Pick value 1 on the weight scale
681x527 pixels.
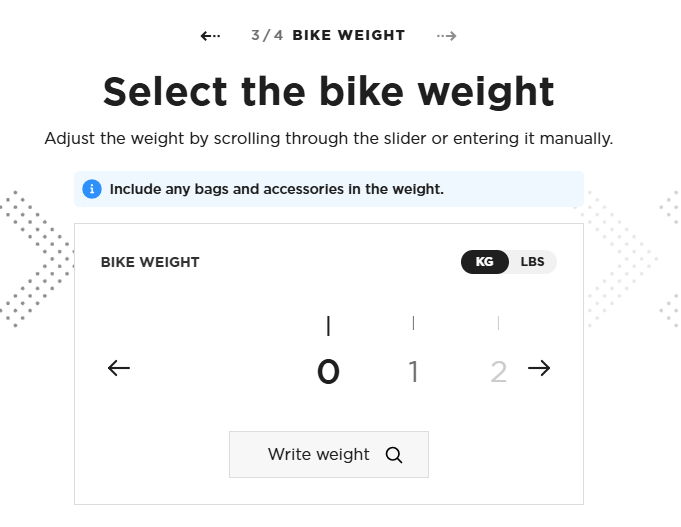click(413, 372)
